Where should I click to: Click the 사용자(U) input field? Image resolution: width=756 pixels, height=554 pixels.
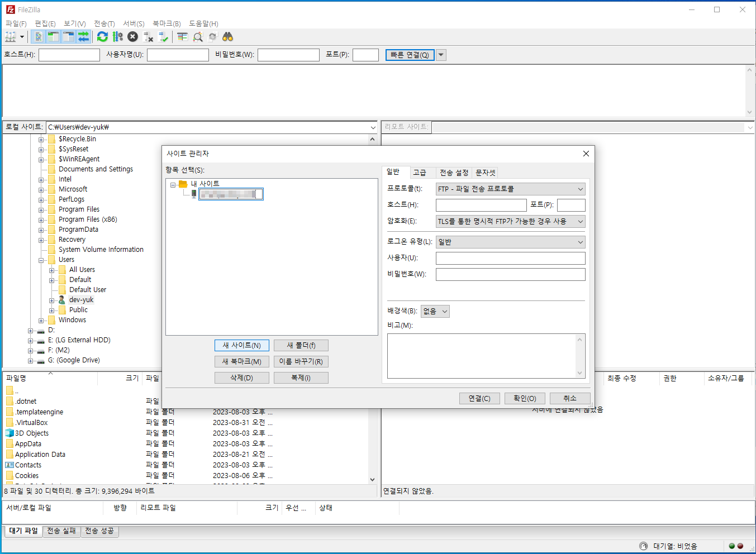(x=510, y=258)
